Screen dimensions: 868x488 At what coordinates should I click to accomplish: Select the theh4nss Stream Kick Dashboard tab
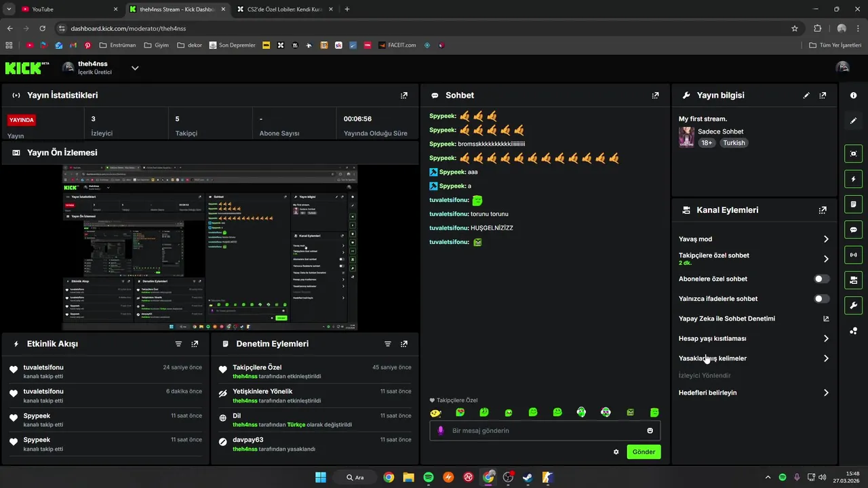[178, 9]
